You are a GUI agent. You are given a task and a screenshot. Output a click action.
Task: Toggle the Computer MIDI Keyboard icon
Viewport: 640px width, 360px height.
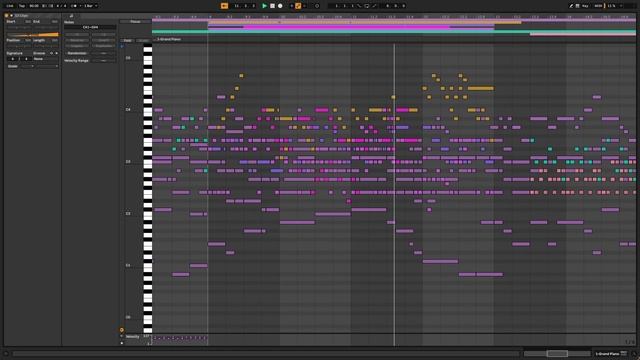[578, 6]
